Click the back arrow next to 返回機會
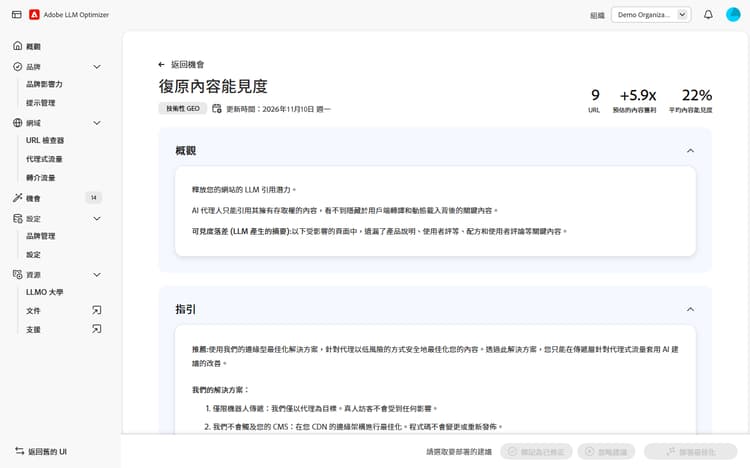The height and width of the screenshot is (468, 750). [161, 64]
